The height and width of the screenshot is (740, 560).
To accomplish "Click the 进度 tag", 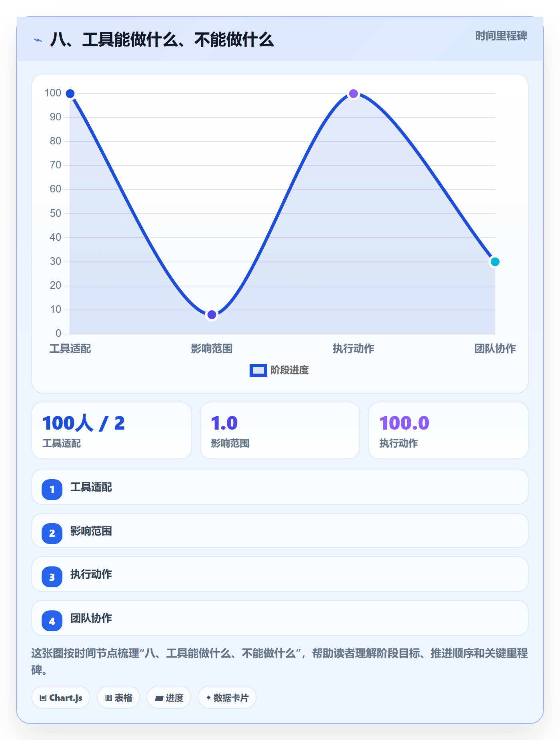I will 169,698.
